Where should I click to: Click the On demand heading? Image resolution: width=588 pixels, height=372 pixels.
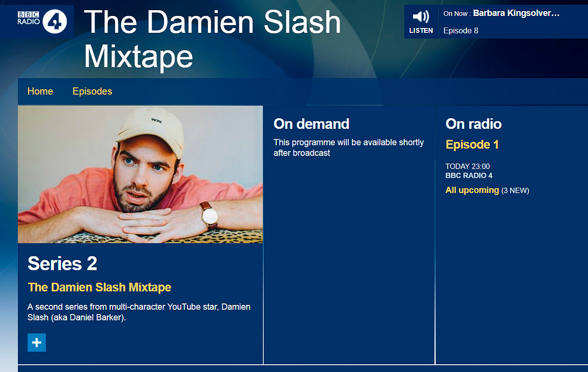click(x=311, y=124)
